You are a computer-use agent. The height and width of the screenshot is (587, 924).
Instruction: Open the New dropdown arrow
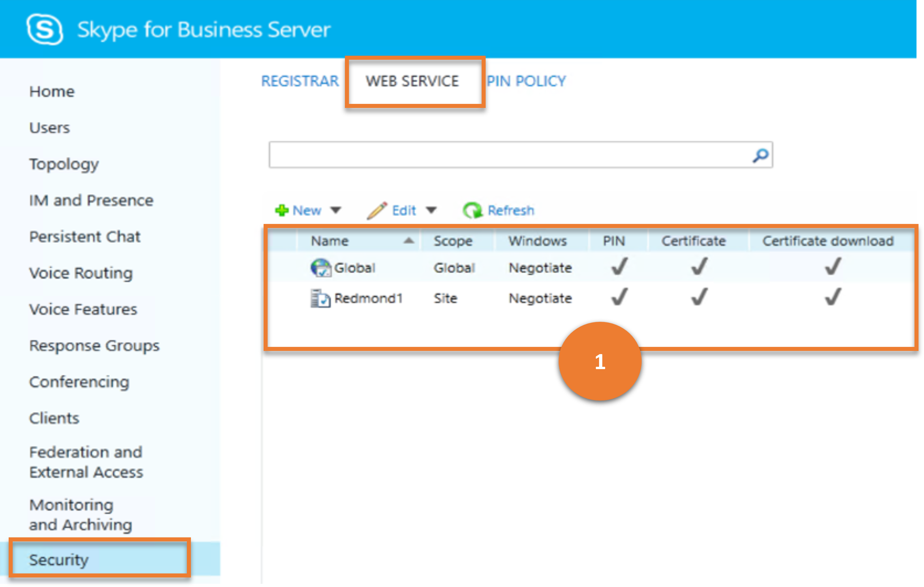pos(336,210)
